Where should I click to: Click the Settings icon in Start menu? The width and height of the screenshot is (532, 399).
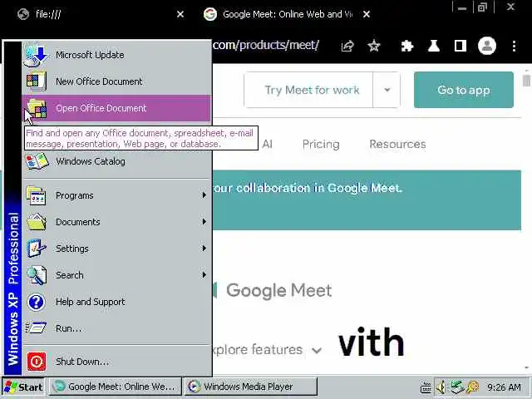click(36, 249)
